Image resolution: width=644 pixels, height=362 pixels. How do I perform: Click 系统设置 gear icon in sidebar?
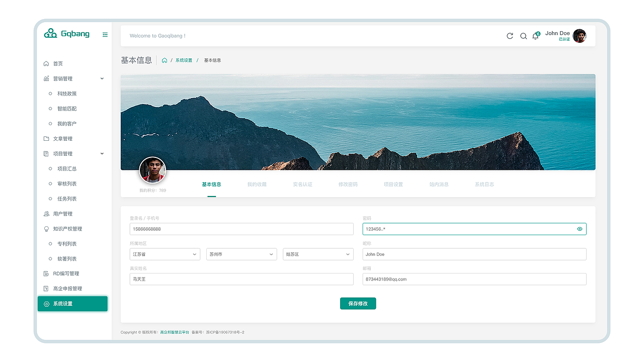point(46,304)
